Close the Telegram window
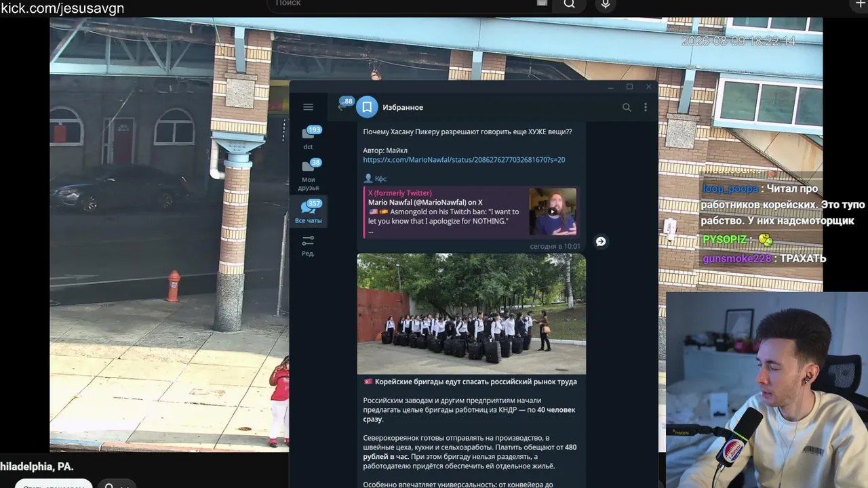This screenshot has height=488, width=868. pyautogui.click(x=648, y=87)
